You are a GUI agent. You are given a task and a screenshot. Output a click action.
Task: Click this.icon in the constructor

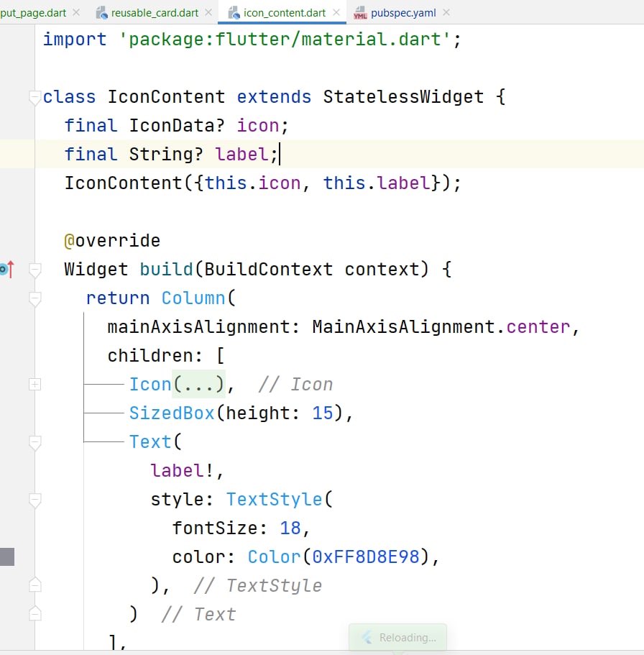pyautogui.click(x=253, y=183)
